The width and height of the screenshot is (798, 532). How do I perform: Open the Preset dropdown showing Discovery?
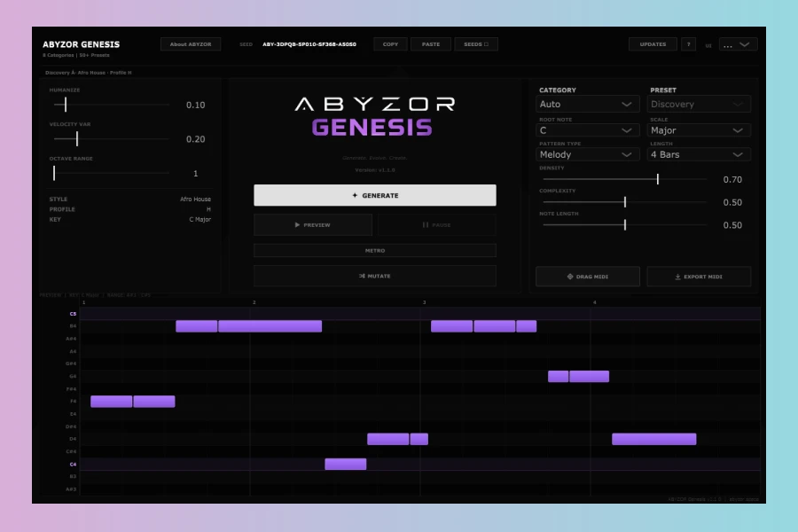click(x=699, y=104)
